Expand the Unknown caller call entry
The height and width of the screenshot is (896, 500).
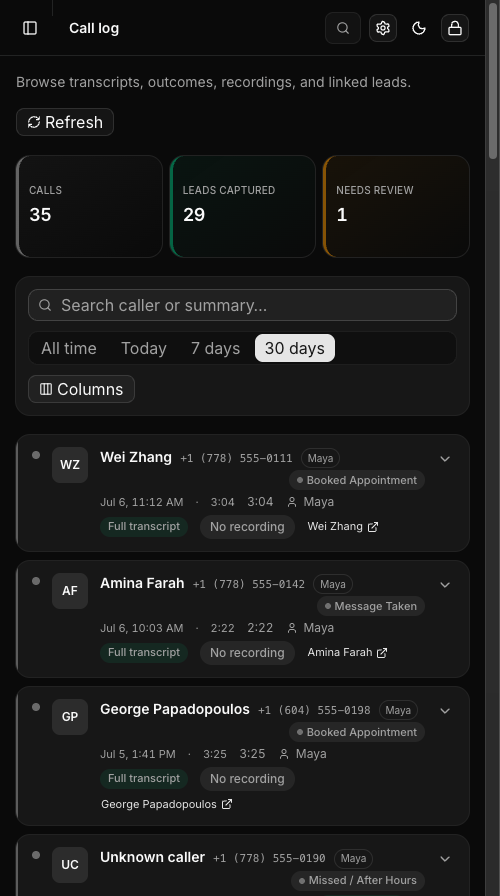445,859
